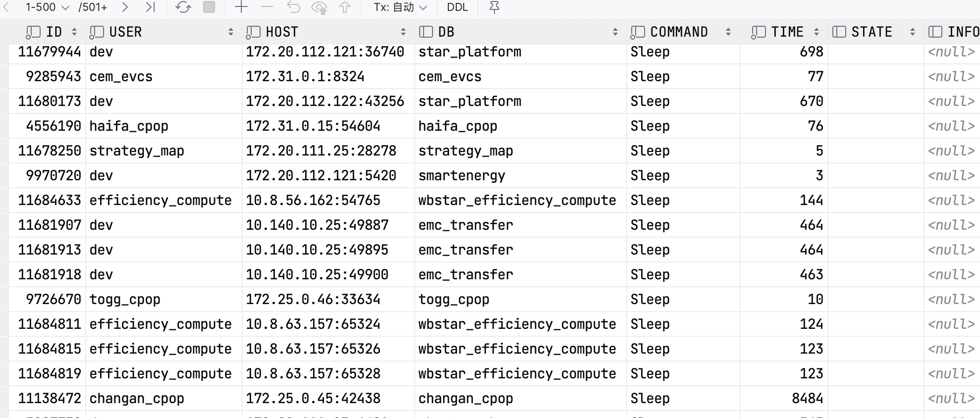This screenshot has width=980, height=418.
Task: Preview pending changes with the eye icon
Action: [x=319, y=7]
